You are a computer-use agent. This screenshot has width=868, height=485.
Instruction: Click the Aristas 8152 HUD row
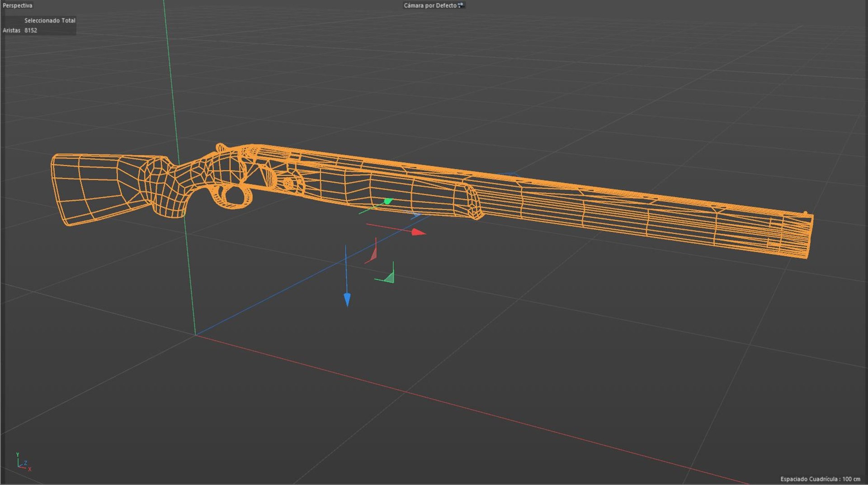coord(20,30)
